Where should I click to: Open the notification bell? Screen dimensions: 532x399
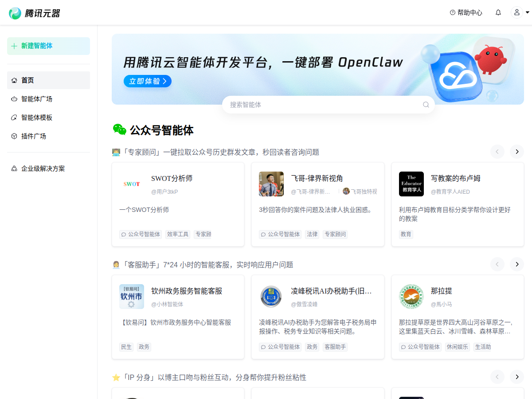[498, 13]
